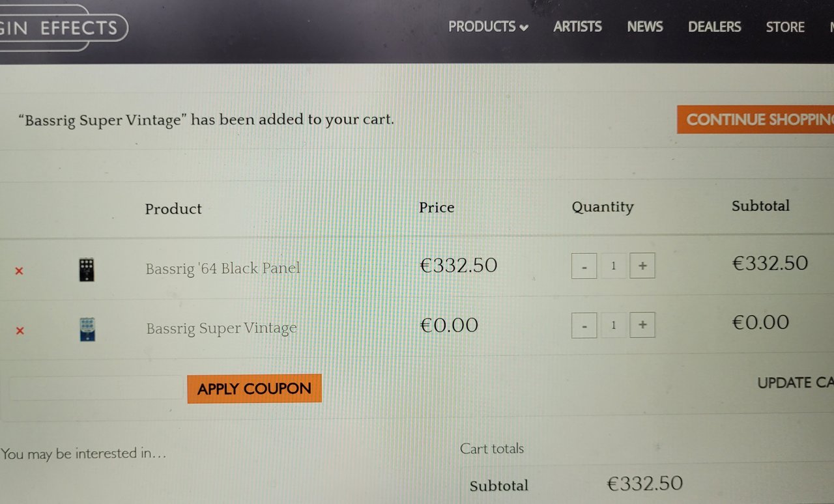
Task: Increase quantity of Bassrig '64 Black Panel
Action: pyautogui.click(x=642, y=266)
